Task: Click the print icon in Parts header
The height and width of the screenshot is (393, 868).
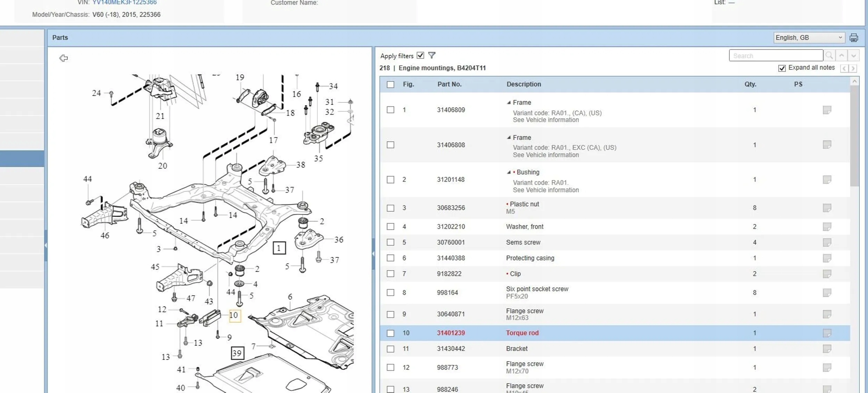Action: 854,37
